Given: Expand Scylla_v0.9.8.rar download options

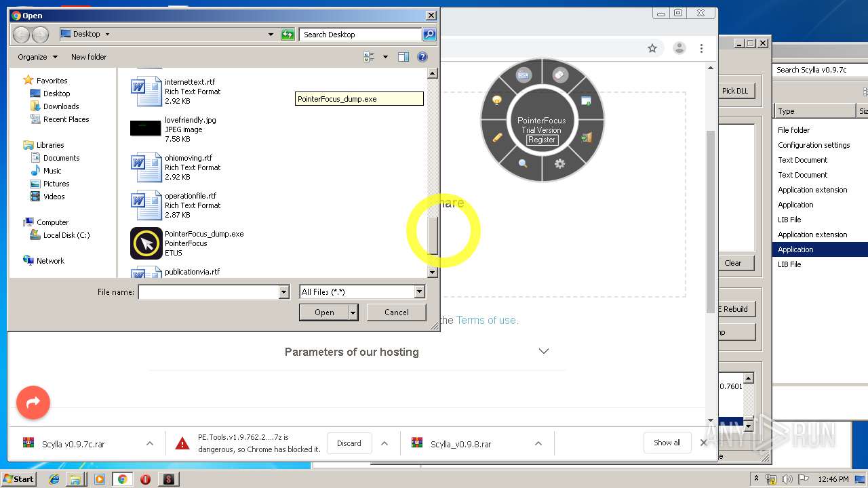Looking at the screenshot, I should (x=538, y=443).
